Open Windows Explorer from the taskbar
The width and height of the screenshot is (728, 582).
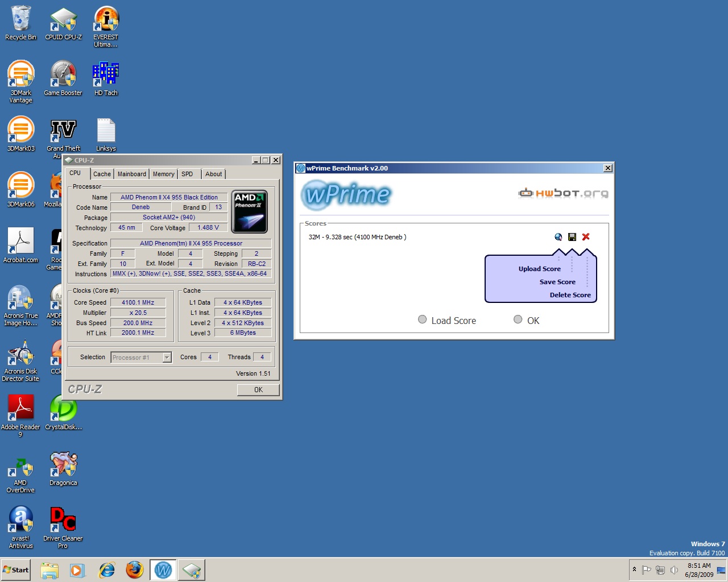[x=49, y=570]
